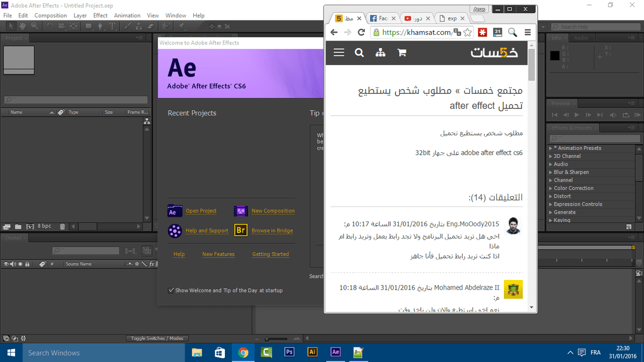644x362 pixels.
Task: Click the New Composition link
Action: point(273,211)
